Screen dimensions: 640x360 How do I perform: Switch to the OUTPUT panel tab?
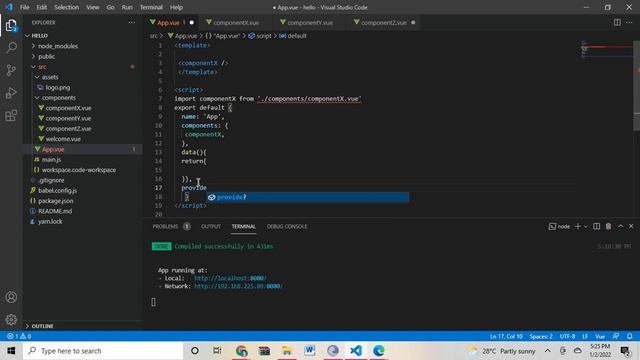click(211, 227)
